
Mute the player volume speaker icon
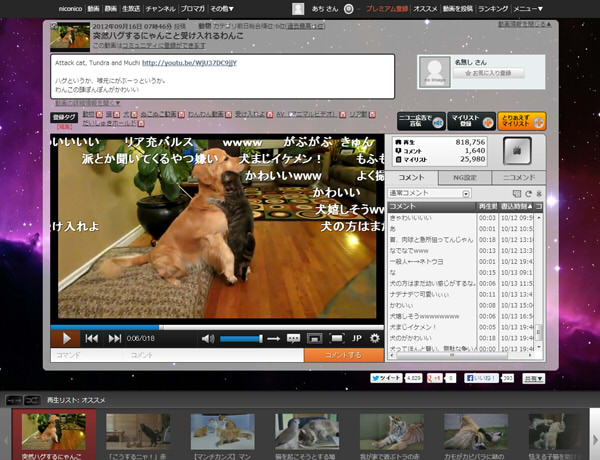[208, 339]
